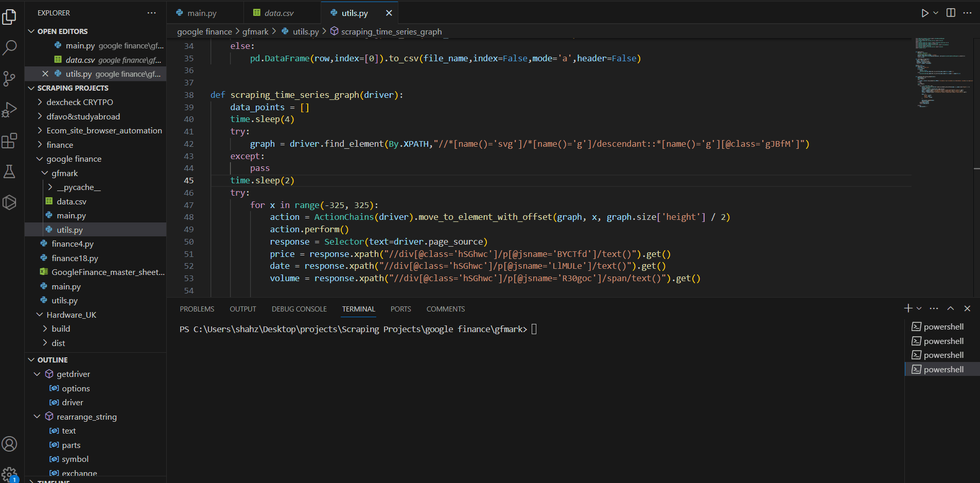Close the utils.py editor tab

click(389, 13)
